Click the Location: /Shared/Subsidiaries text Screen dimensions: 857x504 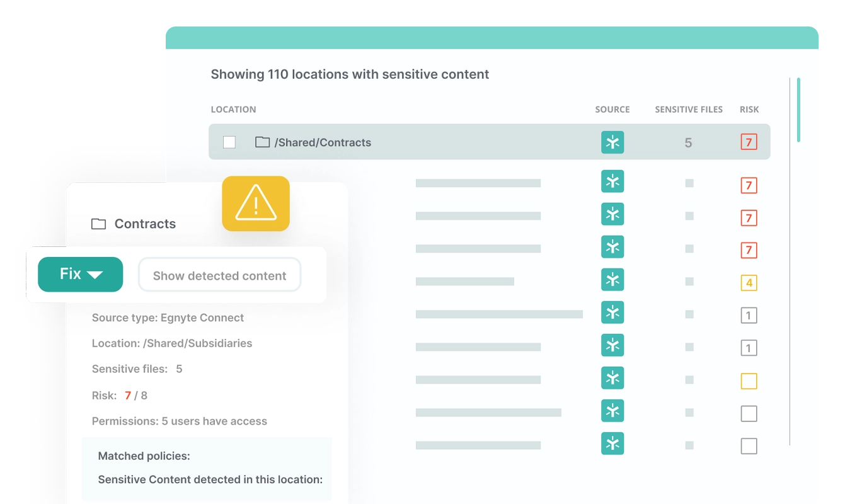171,343
